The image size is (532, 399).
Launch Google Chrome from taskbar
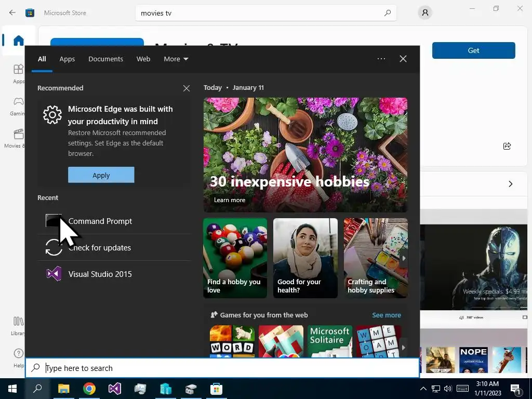[x=89, y=389]
